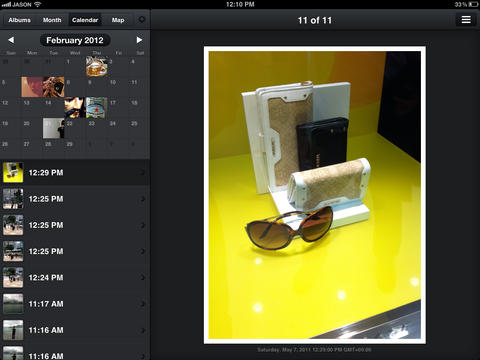Select date 24 in the calendar

click(118, 128)
